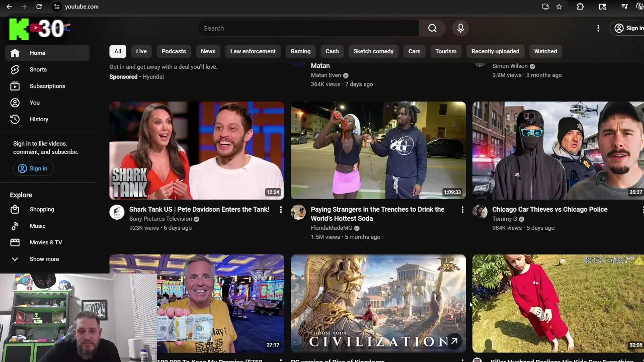Play the girl in red thumbnail 32:05
This screenshot has height=362, width=644.
[x=558, y=304]
